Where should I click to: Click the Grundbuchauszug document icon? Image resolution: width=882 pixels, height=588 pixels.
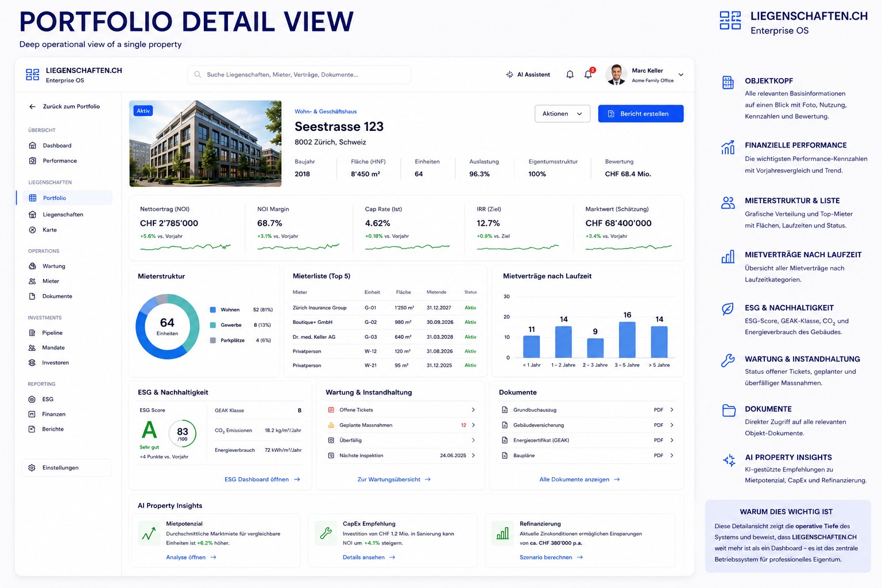(x=505, y=410)
